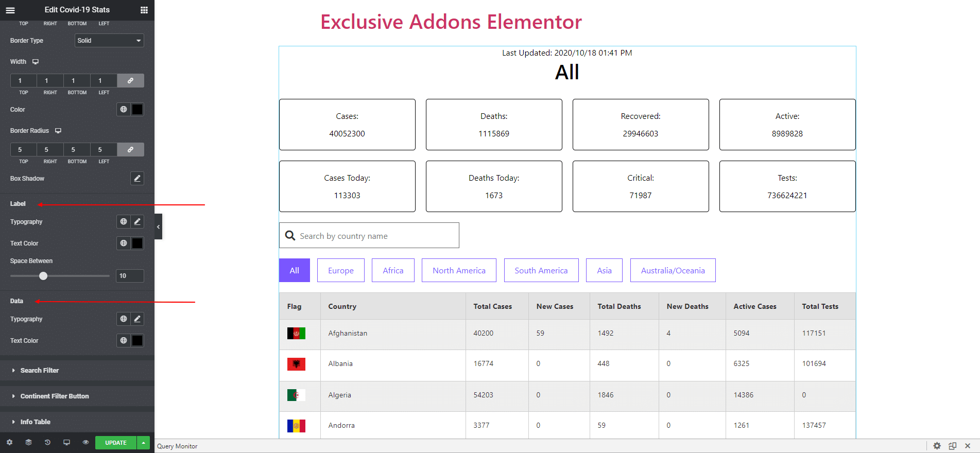The height and width of the screenshot is (453, 980).
Task: Switch Responsive Mode via monitor icon
Action: (x=66, y=443)
